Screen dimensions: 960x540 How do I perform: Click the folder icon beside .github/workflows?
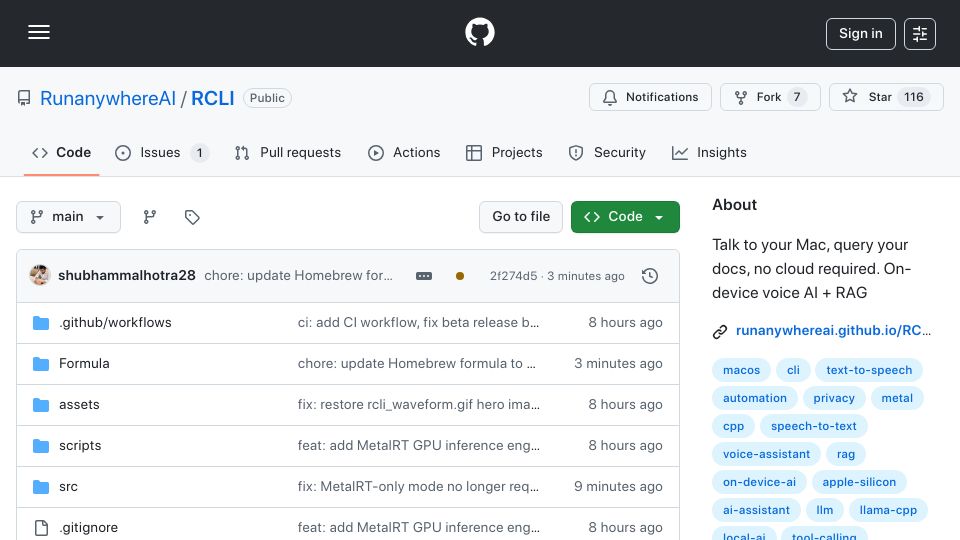click(x=41, y=323)
